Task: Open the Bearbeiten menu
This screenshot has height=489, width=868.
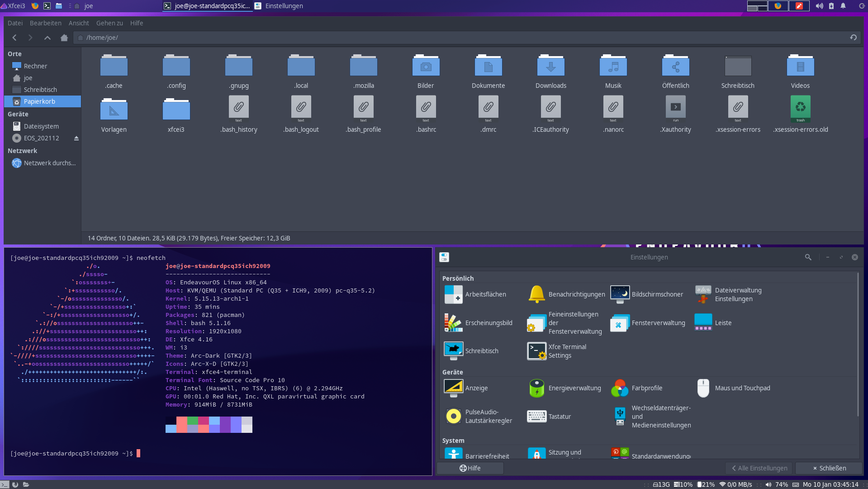Action: (45, 23)
